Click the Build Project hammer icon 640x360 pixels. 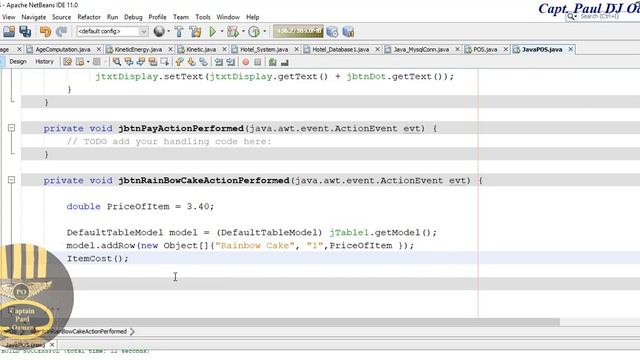pos(179,31)
